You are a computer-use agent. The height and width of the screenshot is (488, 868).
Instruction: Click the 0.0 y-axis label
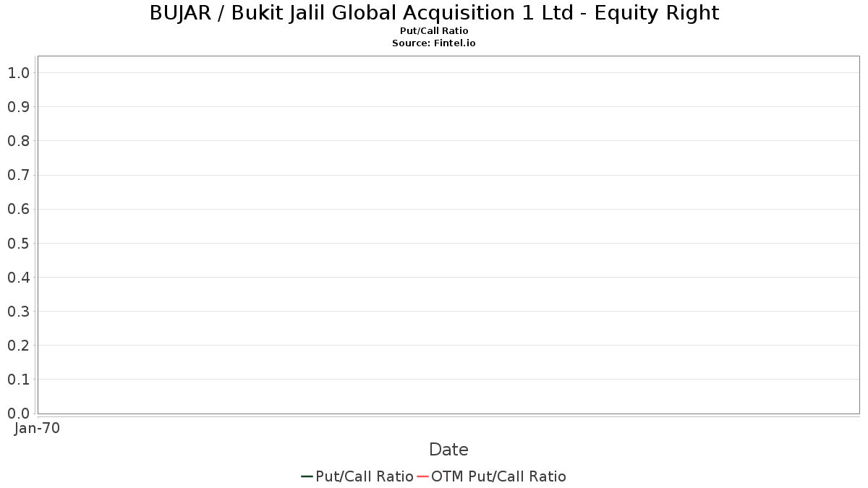(18, 414)
